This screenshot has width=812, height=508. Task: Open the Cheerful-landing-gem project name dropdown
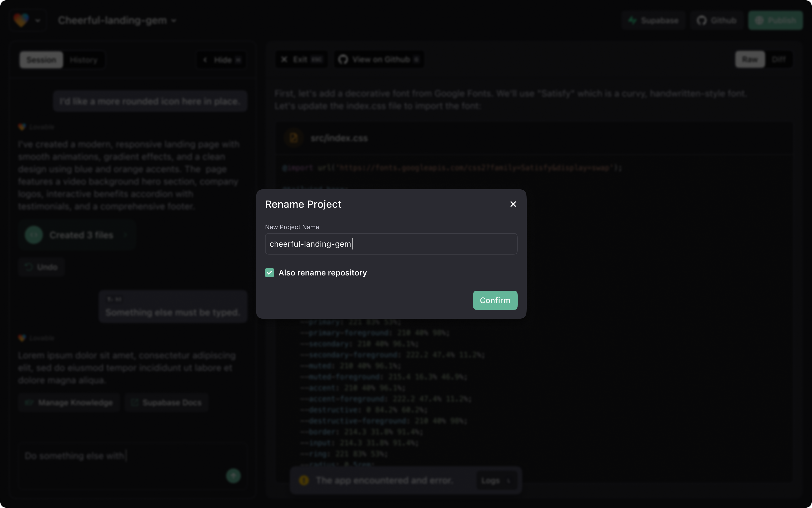(117, 21)
